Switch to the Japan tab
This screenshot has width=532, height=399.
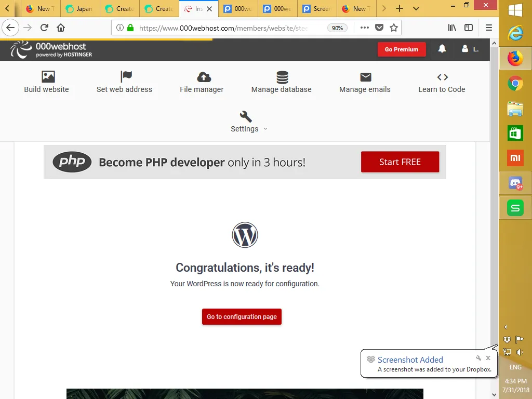(80, 9)
